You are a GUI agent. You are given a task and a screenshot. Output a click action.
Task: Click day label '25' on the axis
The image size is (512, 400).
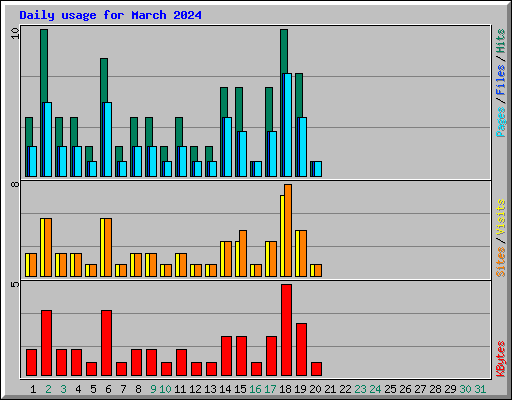click(390, 389)
